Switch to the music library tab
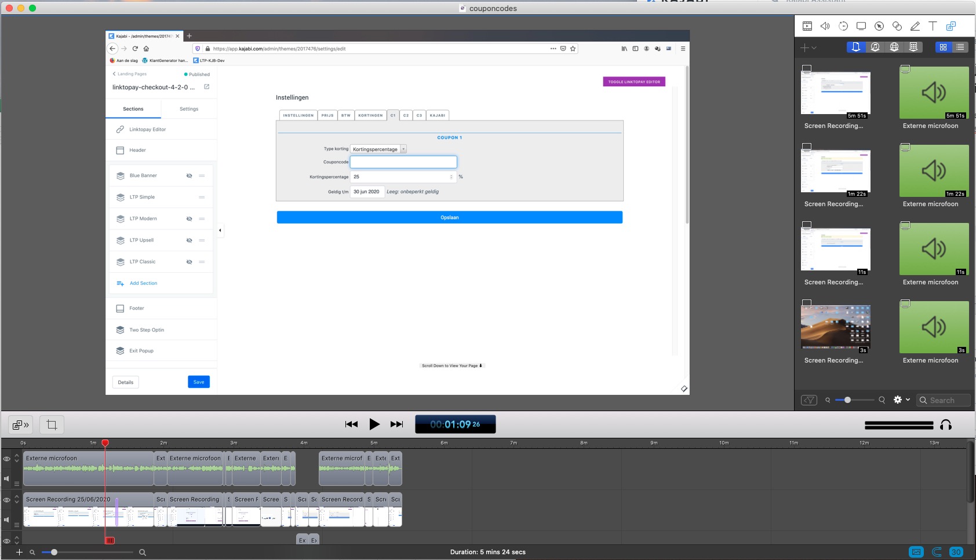This screenshot has height=560, width=976. (x=875, y=47)
